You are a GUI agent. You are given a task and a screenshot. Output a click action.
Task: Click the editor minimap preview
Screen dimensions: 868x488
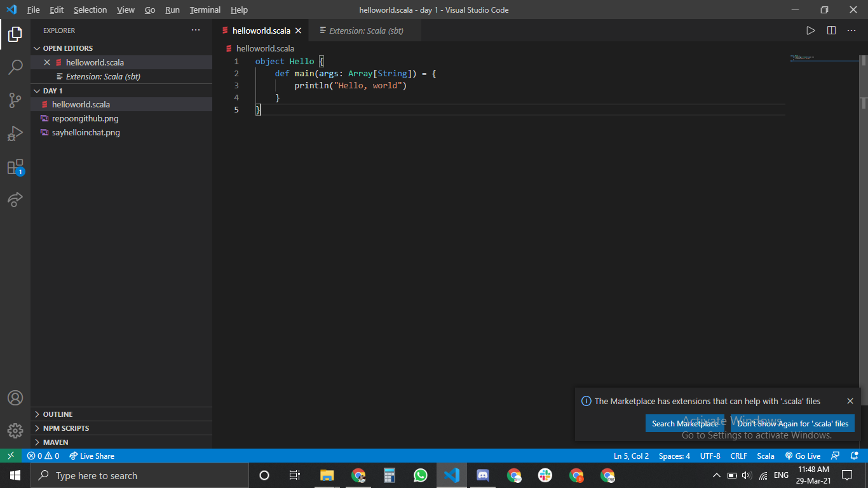click(x=824, y=58)
